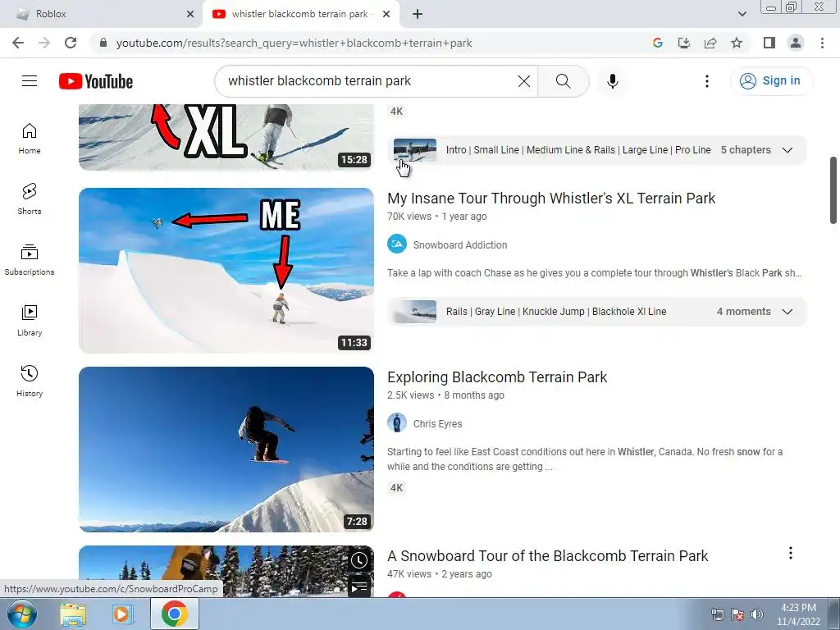840x630 pixels.
Task: Open History in the sidebar
Action: (30, 381)
